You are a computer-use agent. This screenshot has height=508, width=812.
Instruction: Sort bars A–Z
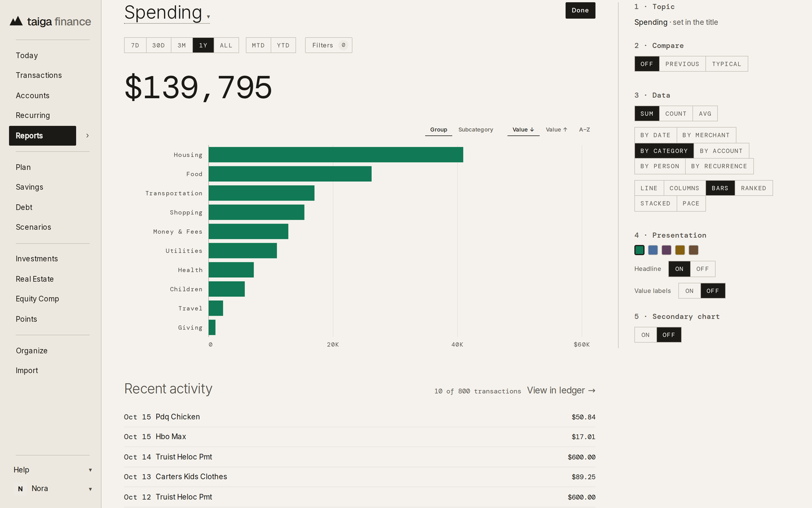pyautogui.click(x=584, y=130)
